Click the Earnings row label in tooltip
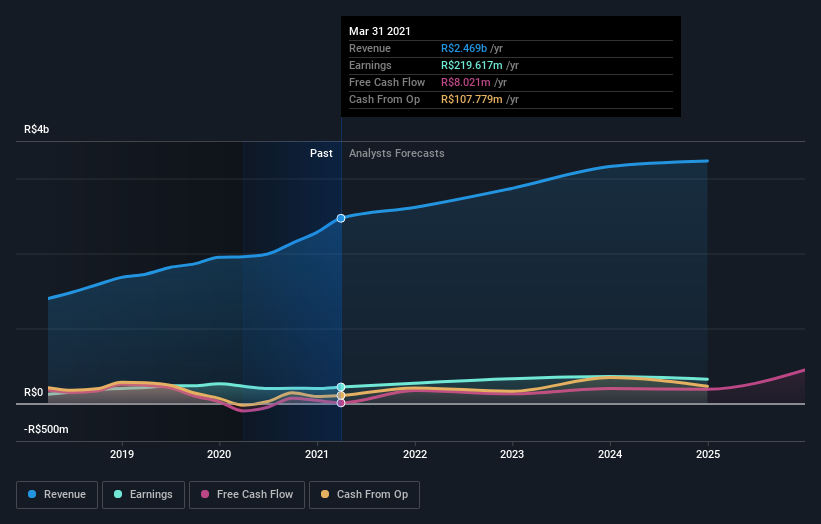This screenshot has width=821, height=524. click(370, 65)
